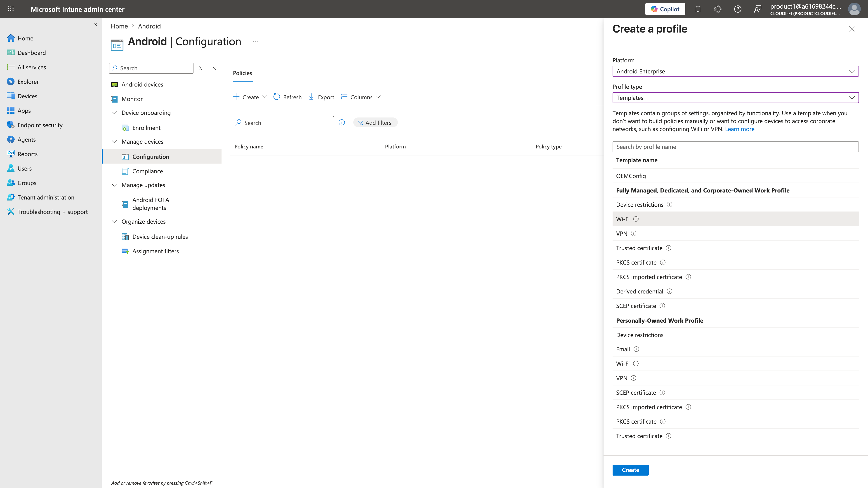This screenshot has height=488, width=868.
Task: Open the Profile type dropdown
Action: tap(735, 98)
